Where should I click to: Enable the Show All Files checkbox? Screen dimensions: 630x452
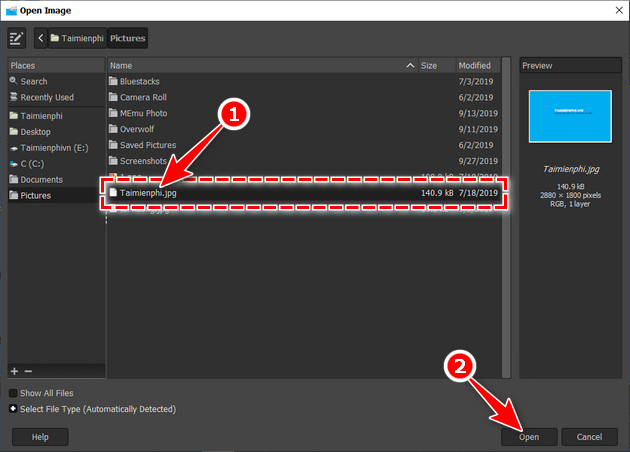pyautogui.click(x=13, y=393)
